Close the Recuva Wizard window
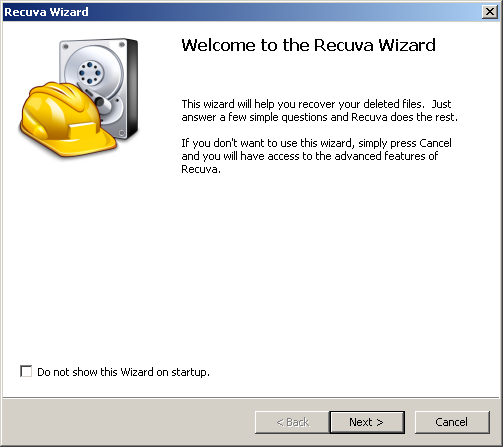The width and height of the screenshot is (503, 447). [490, 12]
